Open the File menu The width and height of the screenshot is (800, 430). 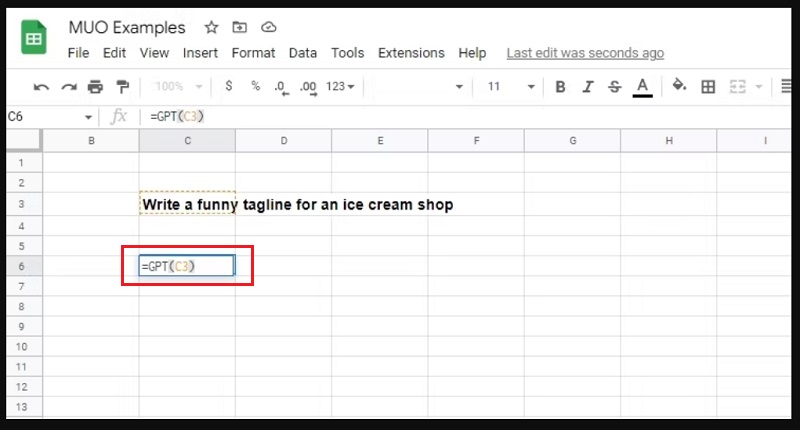[79, 53]
